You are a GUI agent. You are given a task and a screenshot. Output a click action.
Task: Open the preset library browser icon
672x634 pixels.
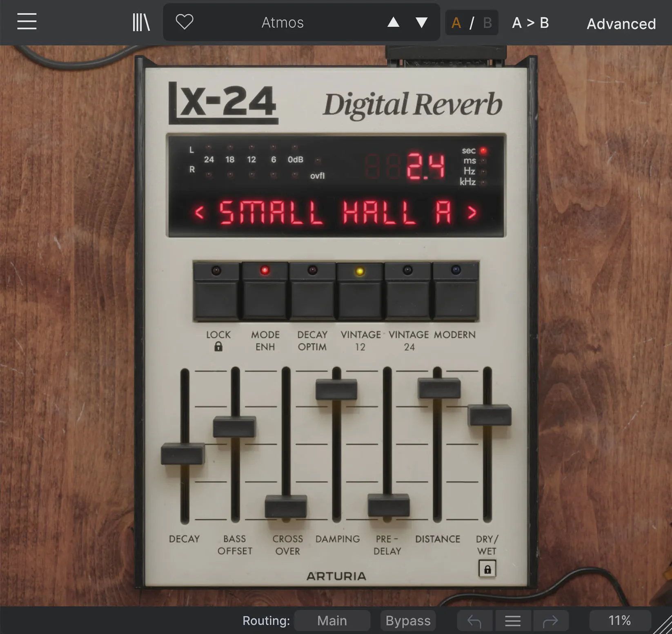[x=141, y=22]
